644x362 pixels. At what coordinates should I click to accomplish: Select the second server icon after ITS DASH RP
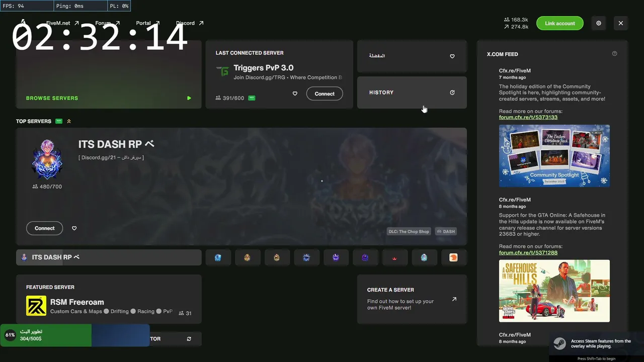point(247,257)
